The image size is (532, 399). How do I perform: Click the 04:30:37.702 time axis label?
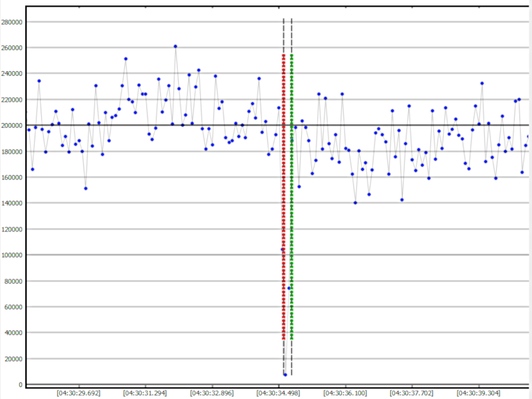412,393
